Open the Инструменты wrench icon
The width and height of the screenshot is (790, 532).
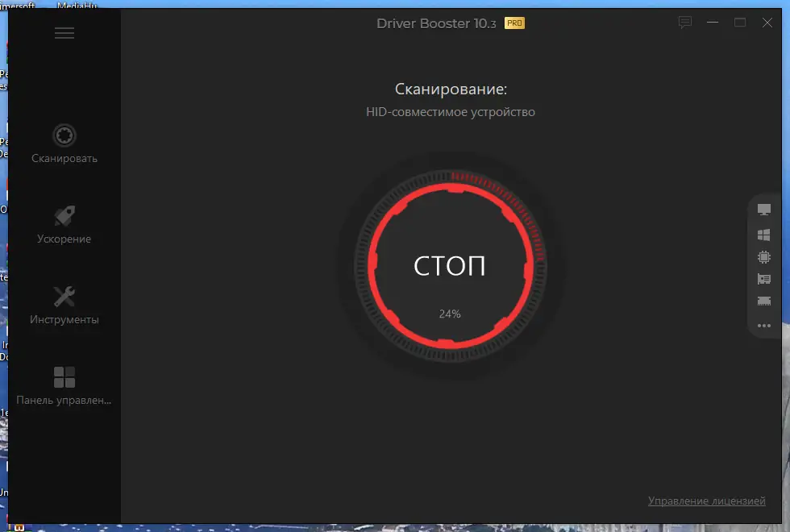coord(64,296)
